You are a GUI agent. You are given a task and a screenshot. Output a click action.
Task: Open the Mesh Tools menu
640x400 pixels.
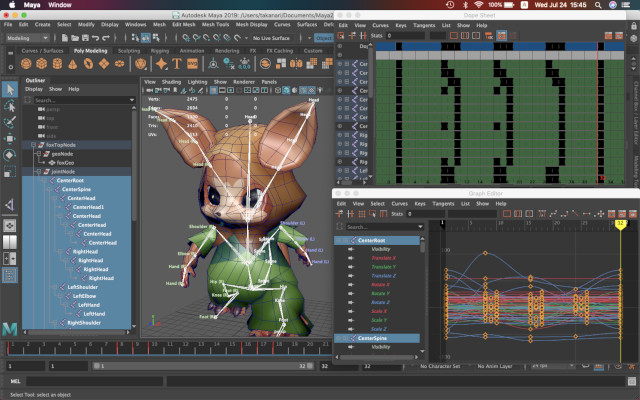click(x=215, y=24)
